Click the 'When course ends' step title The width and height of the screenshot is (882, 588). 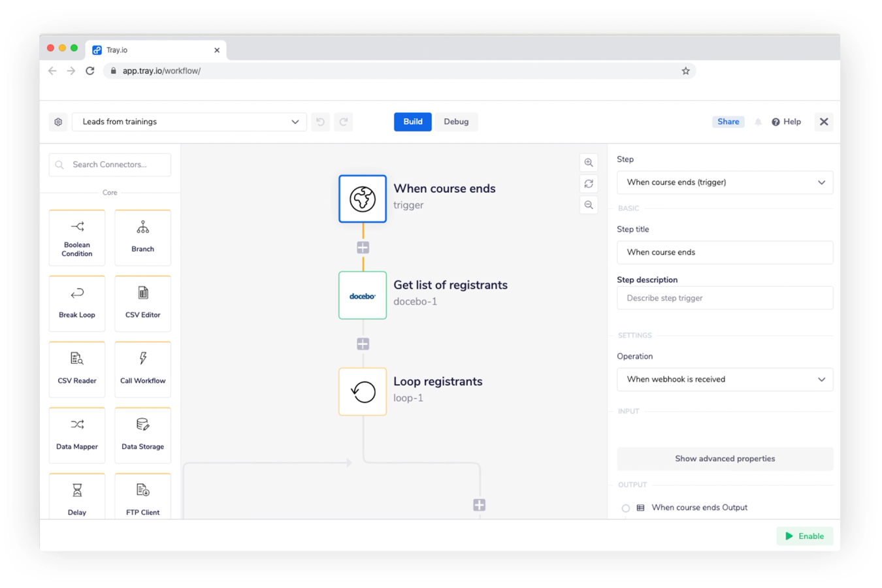[x=444, y=189]
